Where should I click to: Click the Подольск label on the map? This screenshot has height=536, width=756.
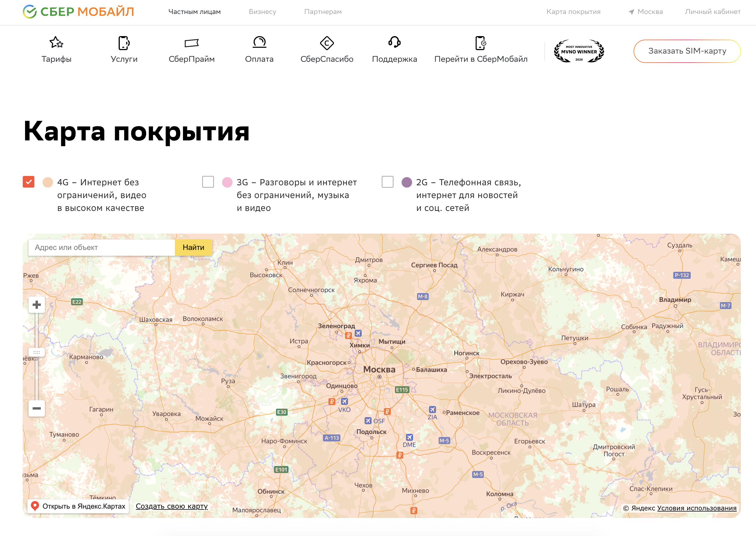point(371,432)
